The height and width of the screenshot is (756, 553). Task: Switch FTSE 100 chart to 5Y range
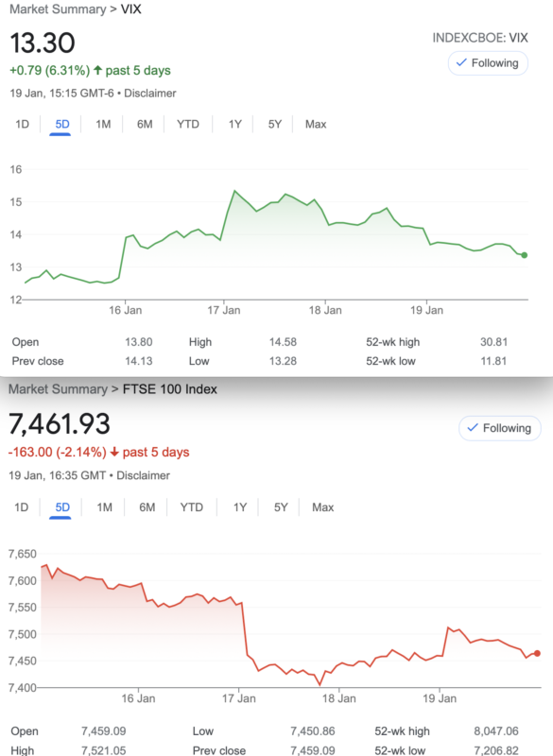(281, 507)
